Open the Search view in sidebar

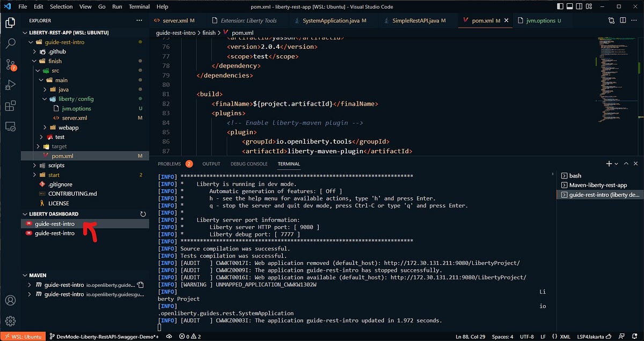(11, 45)
